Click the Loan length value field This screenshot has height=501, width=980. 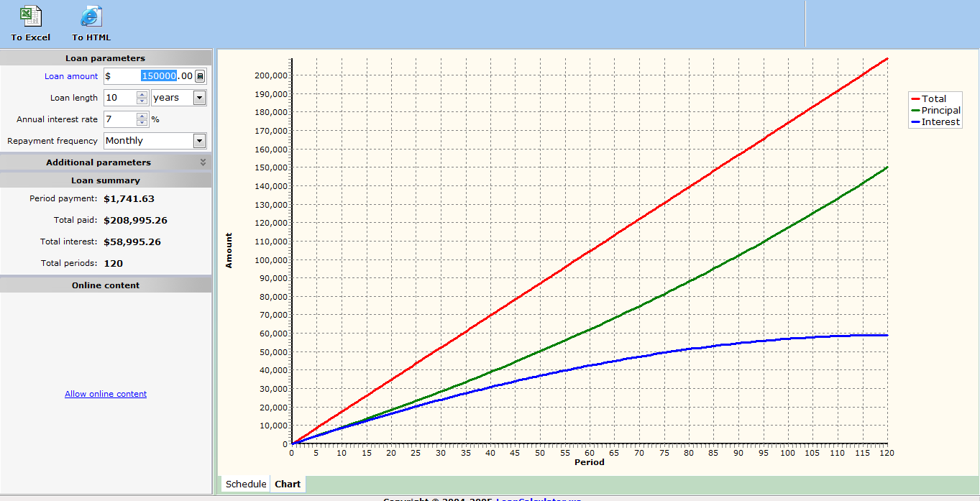pos(119,98)
